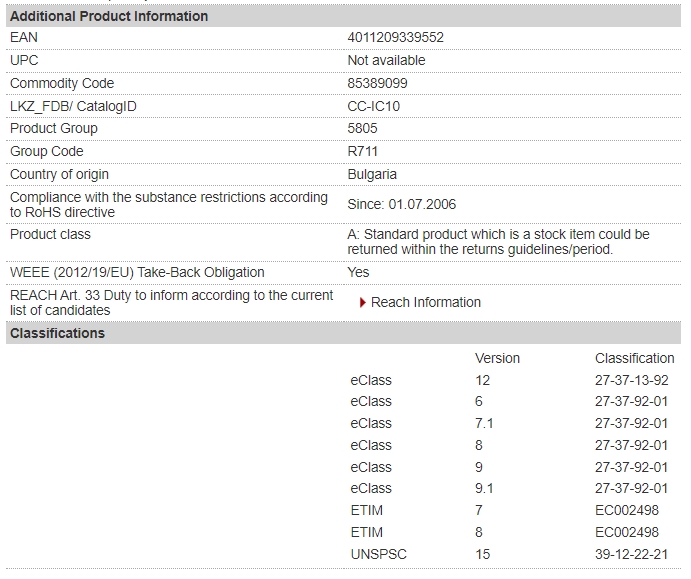
Task: Select UNSPSC classification 39-12-22-21
Action: [x=632, y=554]
